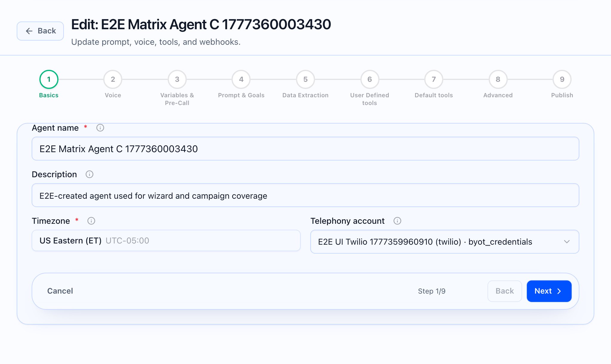The width and height of the screenshot is (611, 364).
Task: Click the info icon next to Agent name
Action: (x=100, y=128)
